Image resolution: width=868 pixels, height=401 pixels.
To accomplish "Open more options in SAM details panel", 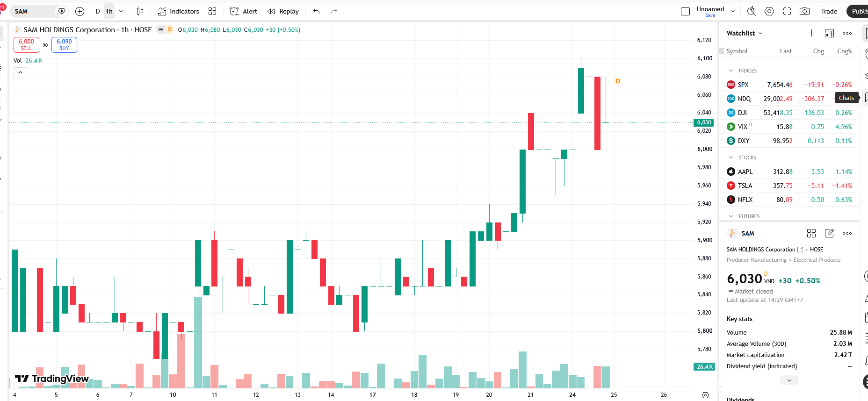I will 847,233.
